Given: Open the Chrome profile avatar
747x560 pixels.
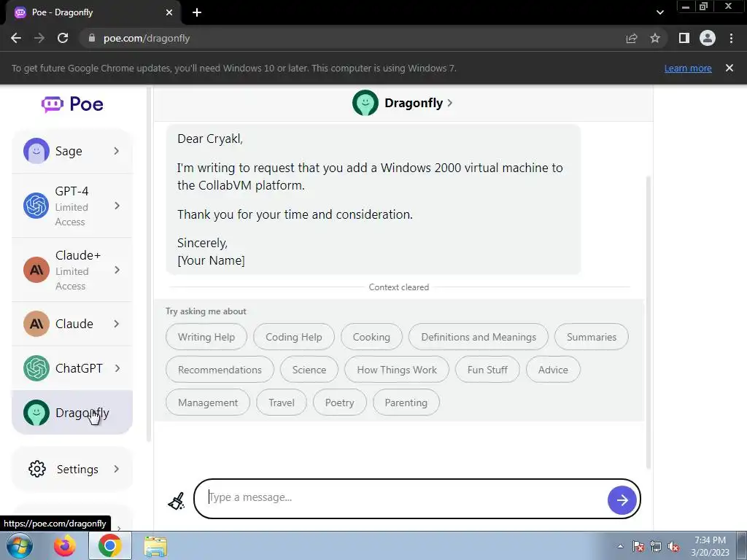Looking at the screenshot, I should coord(708,38).
